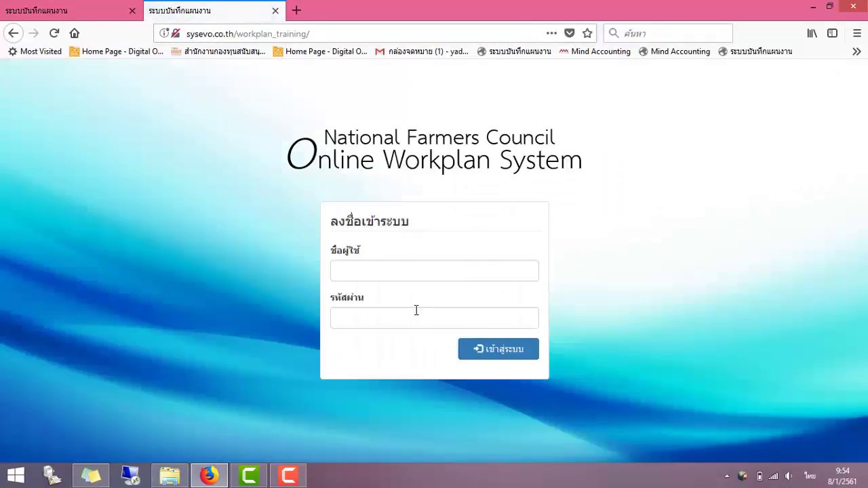Viewport: 868px width, 488px height.
Task: Open the Most Visited bookmarks folder
Action: pyautogui.click(x=35, y=52)
